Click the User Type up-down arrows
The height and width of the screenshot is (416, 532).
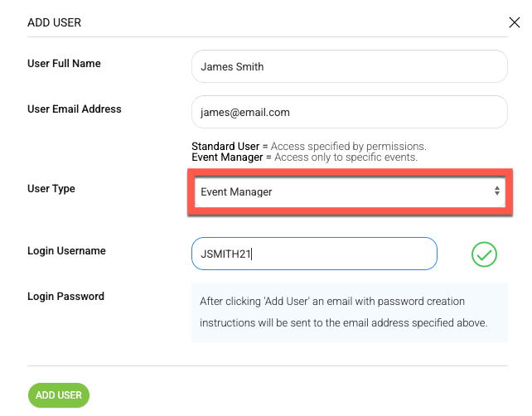(496, 191)
